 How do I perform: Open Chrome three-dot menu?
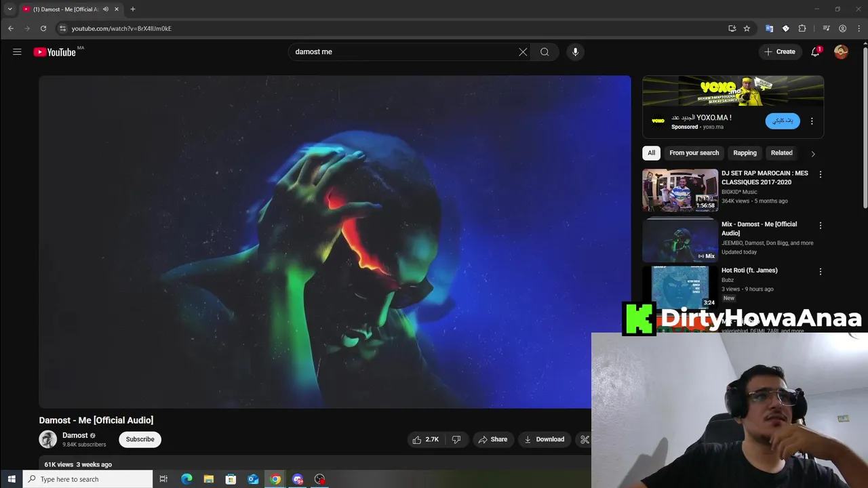coord(859,28)
